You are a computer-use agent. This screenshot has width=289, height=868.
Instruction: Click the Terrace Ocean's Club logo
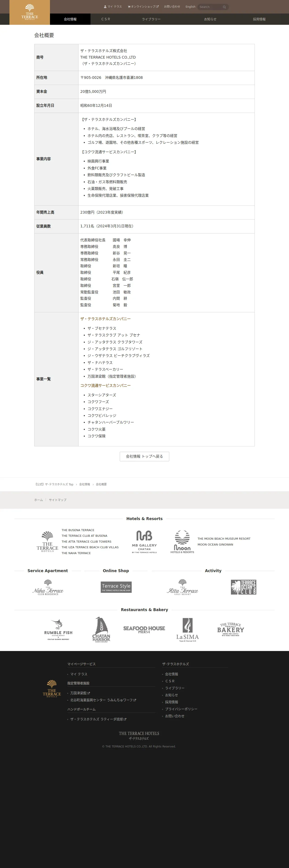[244, 587]
